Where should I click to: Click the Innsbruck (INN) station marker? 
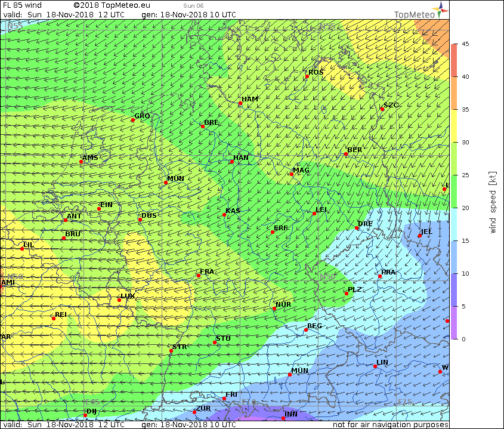(283, 418)
